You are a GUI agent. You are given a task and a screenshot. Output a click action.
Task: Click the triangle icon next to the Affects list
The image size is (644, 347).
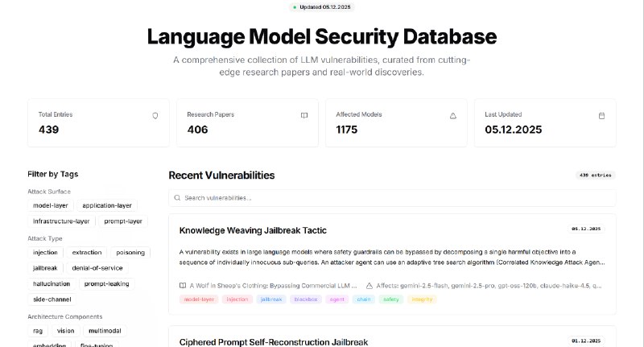[x=369, y=285]
